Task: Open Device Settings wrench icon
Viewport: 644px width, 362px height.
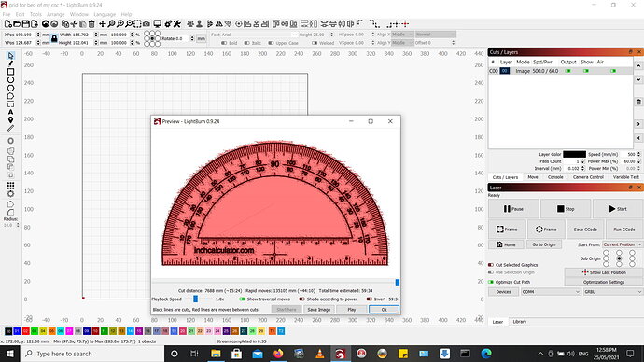Action: pos(177,24)
